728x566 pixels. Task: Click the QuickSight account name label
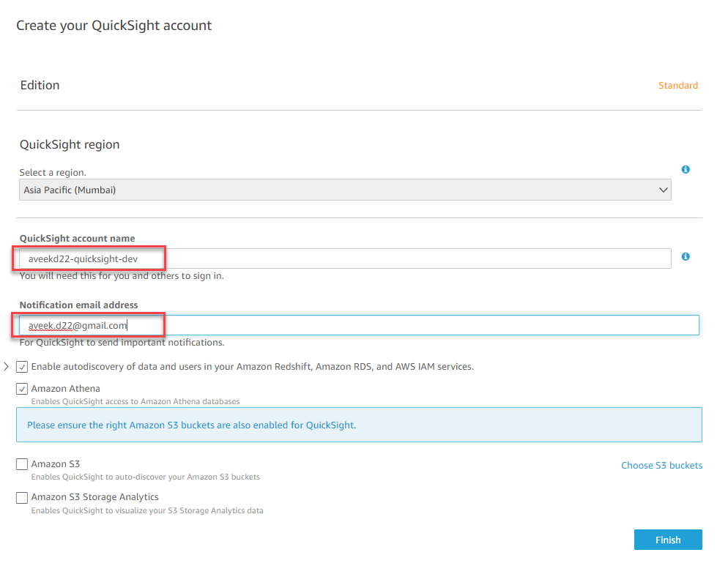(x=77, y=239)
